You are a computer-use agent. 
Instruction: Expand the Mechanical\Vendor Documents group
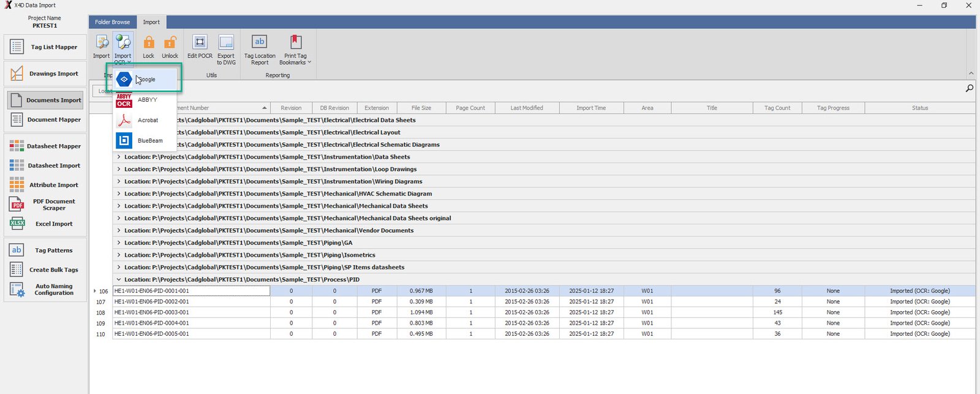tap(119, 230)
